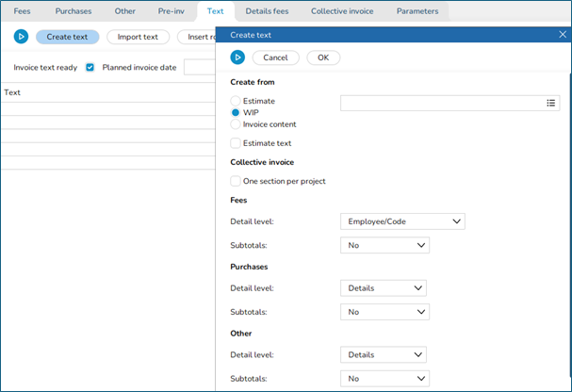572x392 pixels.
Task: Go to the Pre-inv tab
Action: [x=172, y=10]
